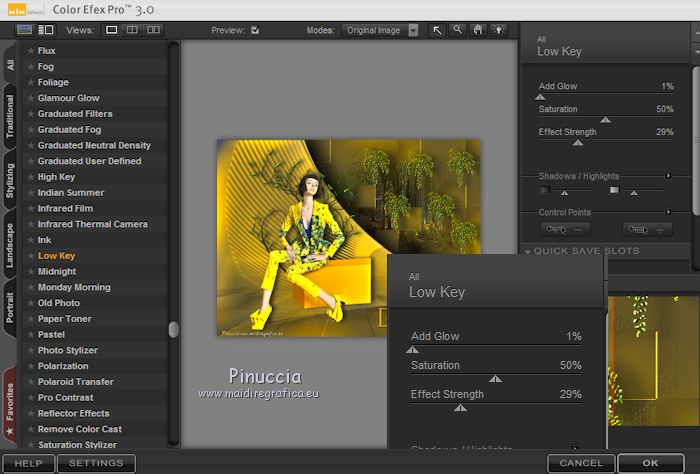Collapse the Quick Save Slots section

click(528, 251)
